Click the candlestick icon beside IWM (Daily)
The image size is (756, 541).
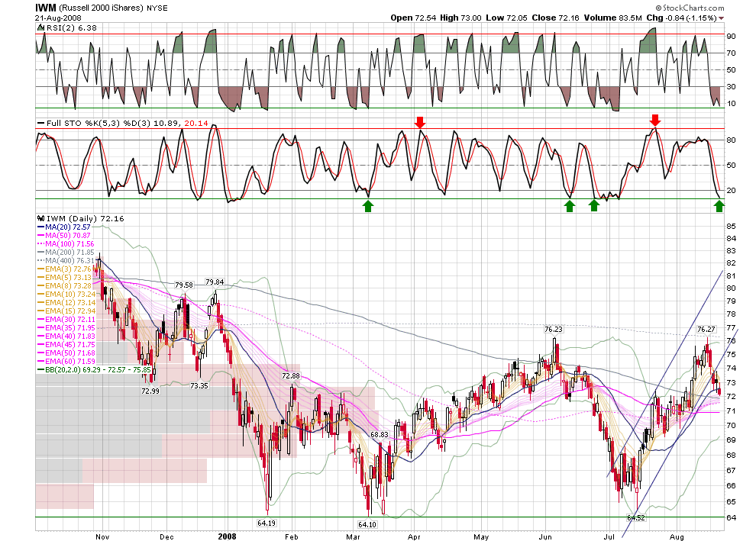[41, 219]
